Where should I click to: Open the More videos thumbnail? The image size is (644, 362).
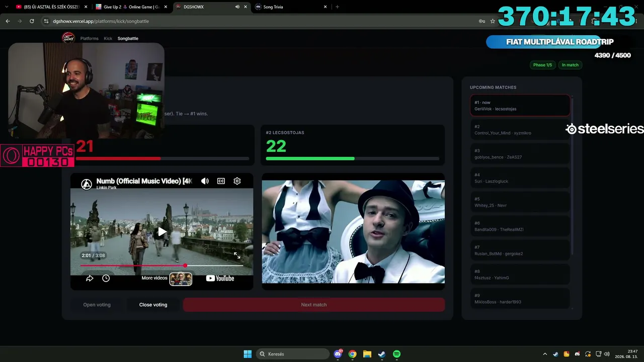(x=181, y=279)
